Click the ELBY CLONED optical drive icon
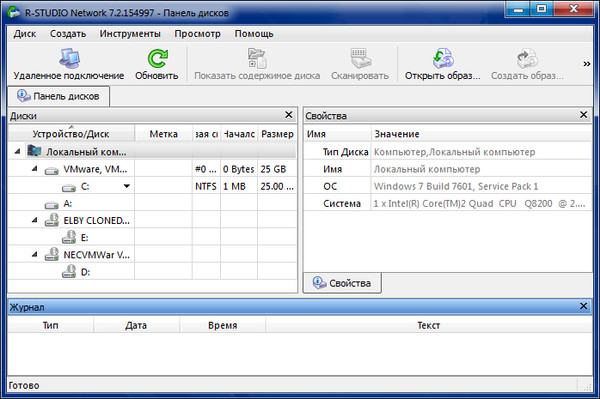This screenshot has height=399, width=600. [x=51, y=220]
